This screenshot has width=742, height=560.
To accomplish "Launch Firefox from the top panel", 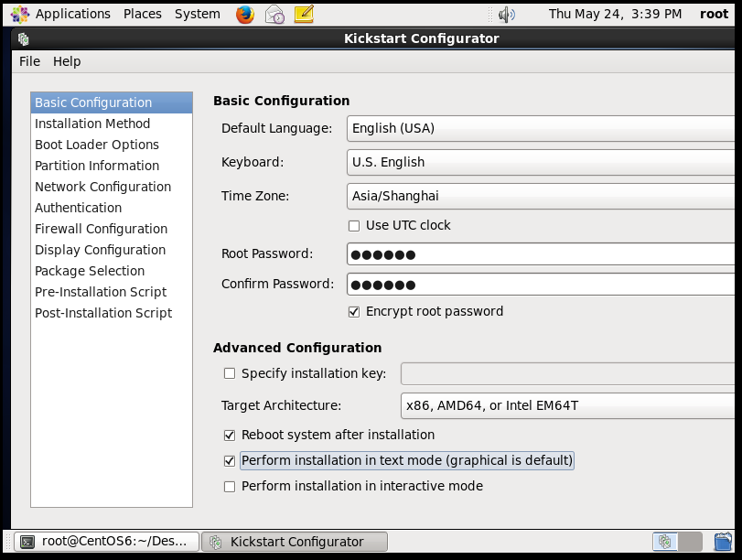I will pos(244,15).
